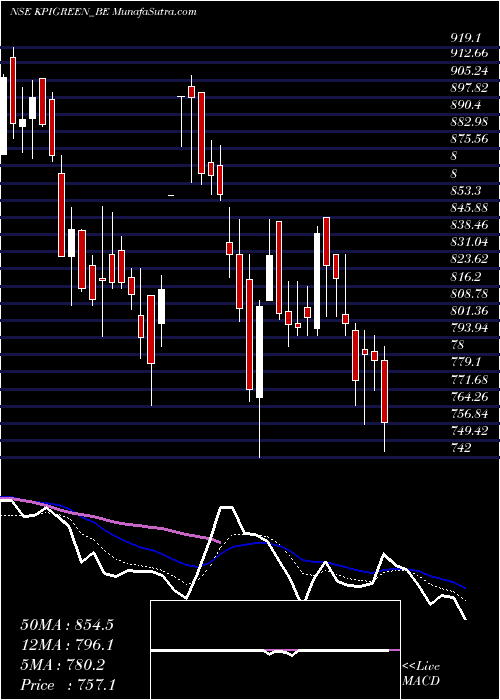Click the 771.68 price axis label

[x=469, y=379]
